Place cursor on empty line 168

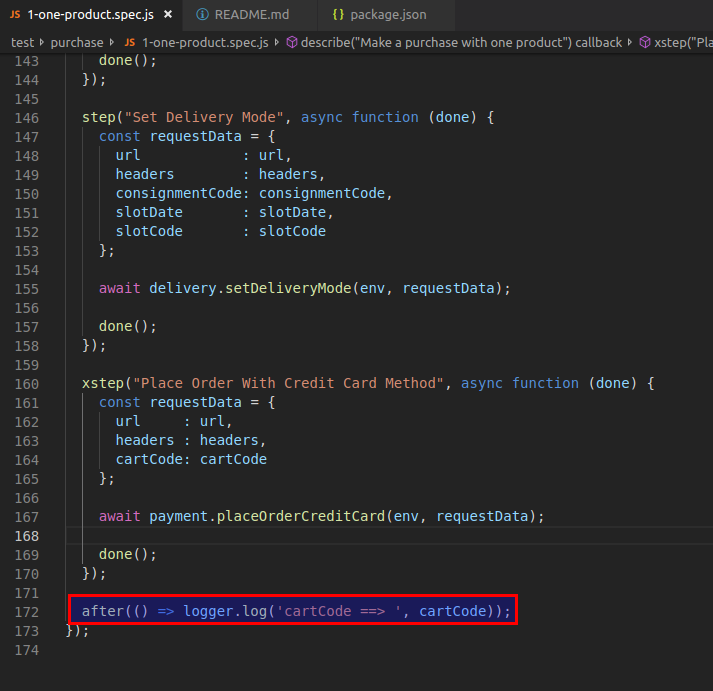(387, 536)
